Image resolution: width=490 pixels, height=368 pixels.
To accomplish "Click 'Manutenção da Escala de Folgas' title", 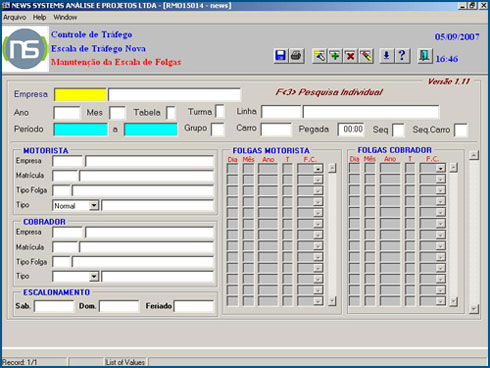I will click(x=116, y=62).
